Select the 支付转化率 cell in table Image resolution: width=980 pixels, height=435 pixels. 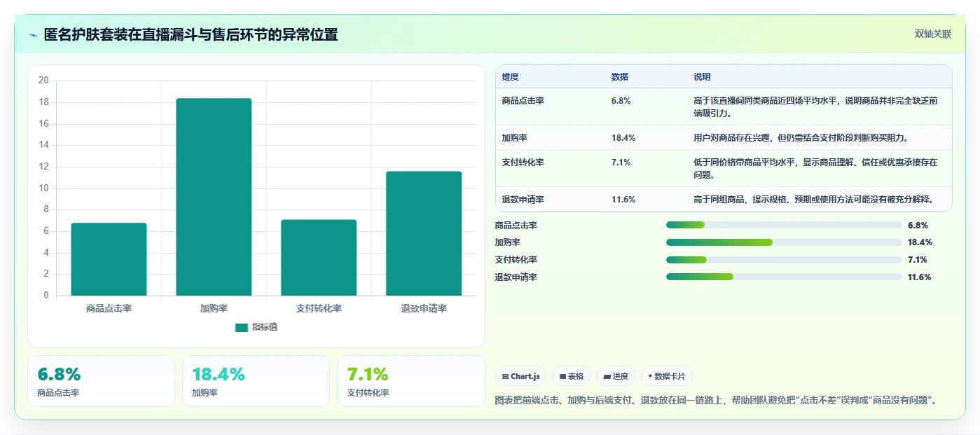(x=523, y=163)
